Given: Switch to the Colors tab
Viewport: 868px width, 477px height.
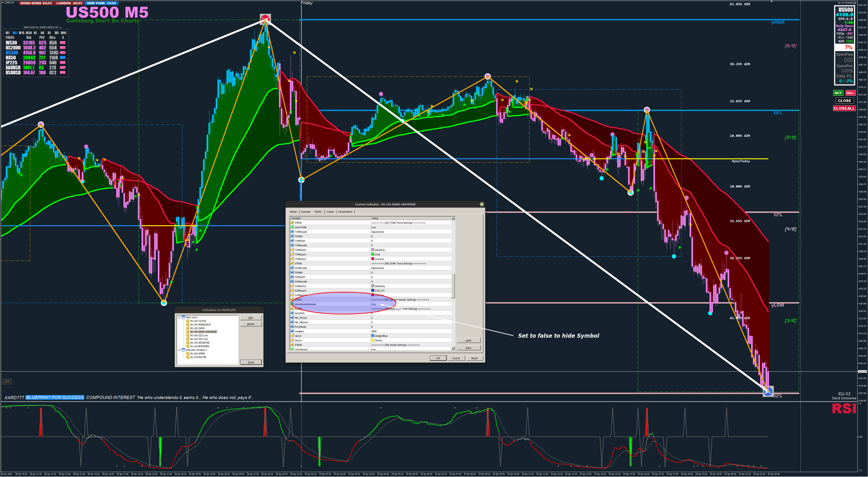Looking at the screenshot, I should [330, 212].
